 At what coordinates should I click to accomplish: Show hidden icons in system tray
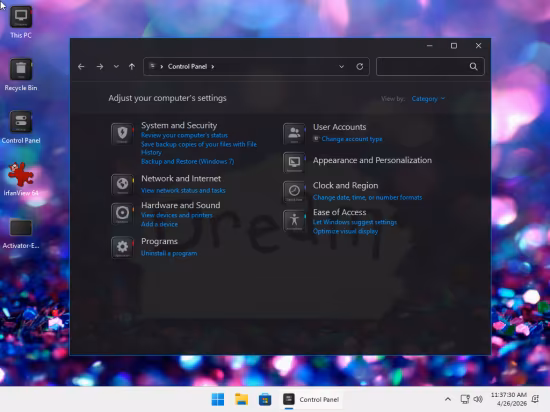coord(448,399)
